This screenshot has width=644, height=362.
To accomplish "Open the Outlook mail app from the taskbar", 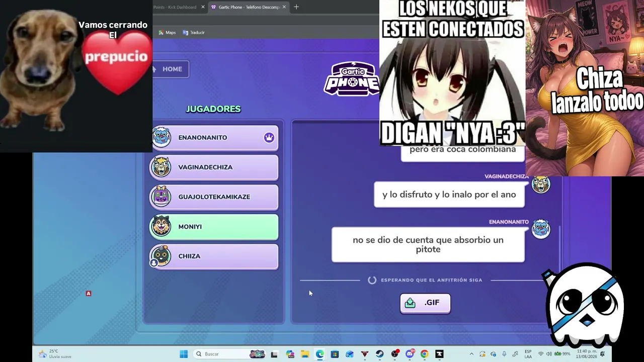I will coord(350,354).
